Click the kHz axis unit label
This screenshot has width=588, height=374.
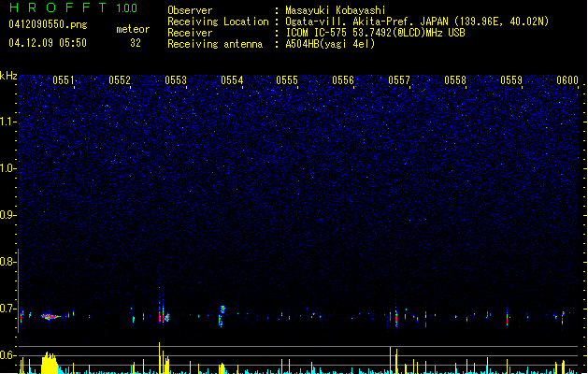(8, 76)
